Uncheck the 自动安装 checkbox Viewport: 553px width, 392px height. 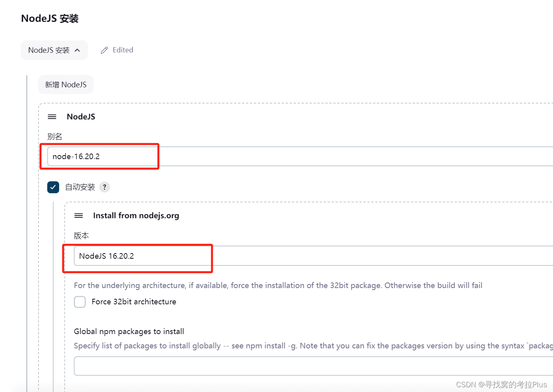pyautogui.click(x=53, y=187)
